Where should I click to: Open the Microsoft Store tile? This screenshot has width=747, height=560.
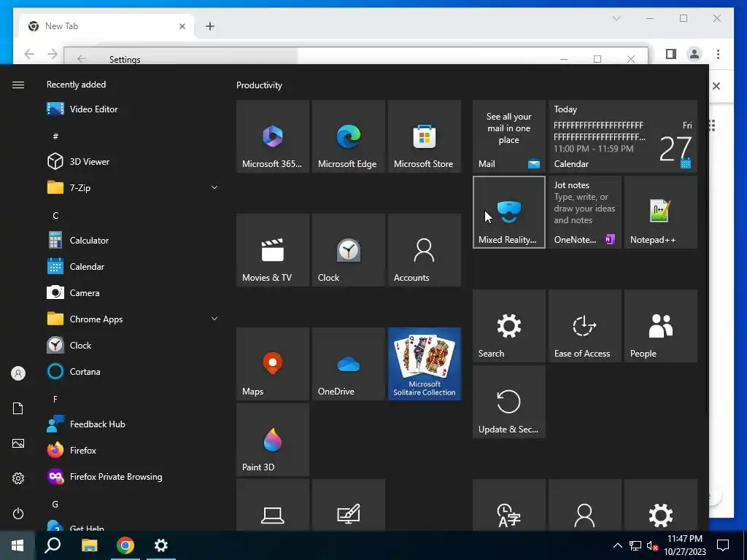(x=425, y=136)
